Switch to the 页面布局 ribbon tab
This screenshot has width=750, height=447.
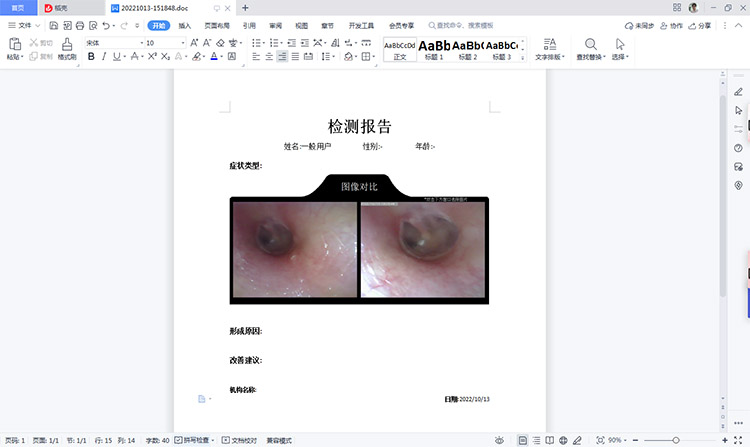coord(217,26)
